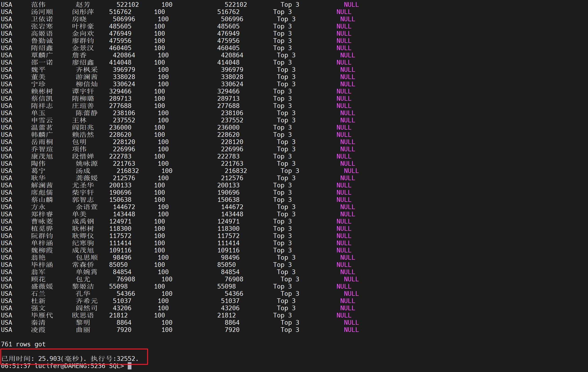588x372 pixels.
Task: Click the lucifer@DAMENG:5236 prompt text
Action: [70, 366]
